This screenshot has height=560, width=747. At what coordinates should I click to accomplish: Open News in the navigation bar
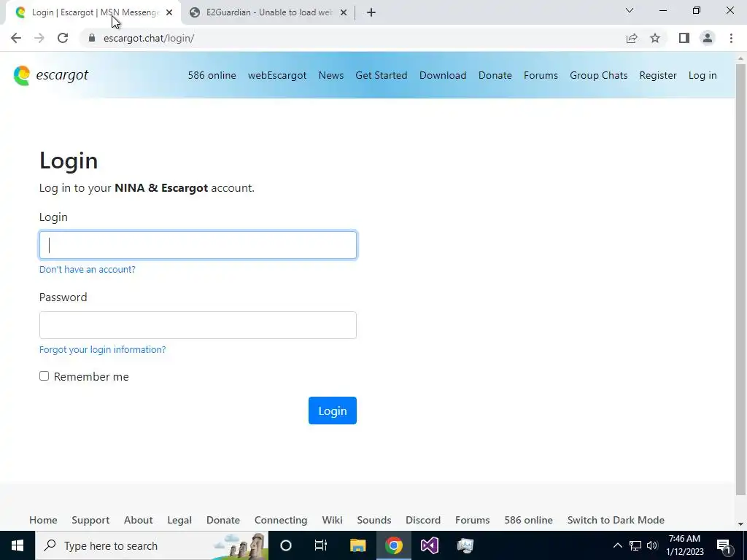pos(331,75)
